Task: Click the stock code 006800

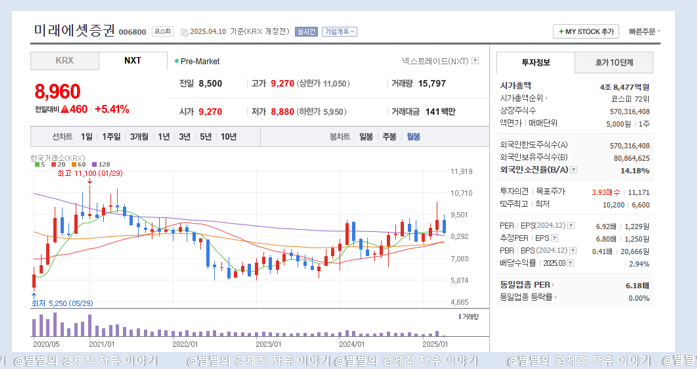Action: pos(132,32)
